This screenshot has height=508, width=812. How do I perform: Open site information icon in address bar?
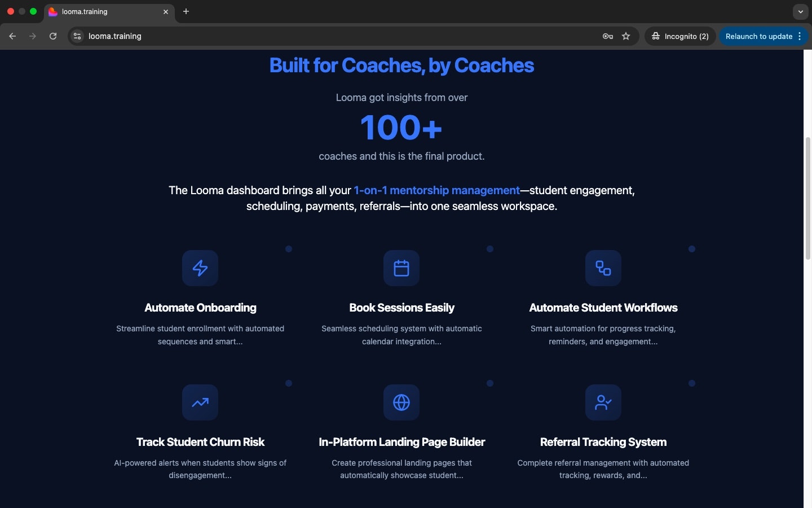click(78, 36)
